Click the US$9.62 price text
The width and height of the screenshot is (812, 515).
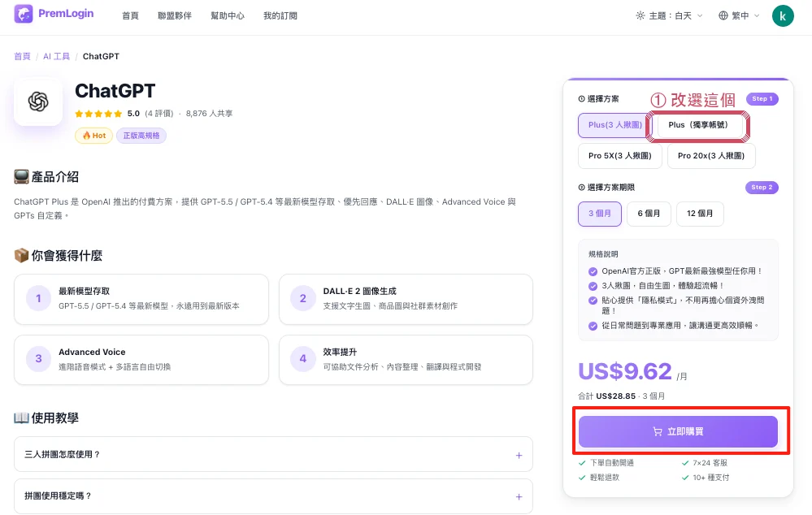624,371
